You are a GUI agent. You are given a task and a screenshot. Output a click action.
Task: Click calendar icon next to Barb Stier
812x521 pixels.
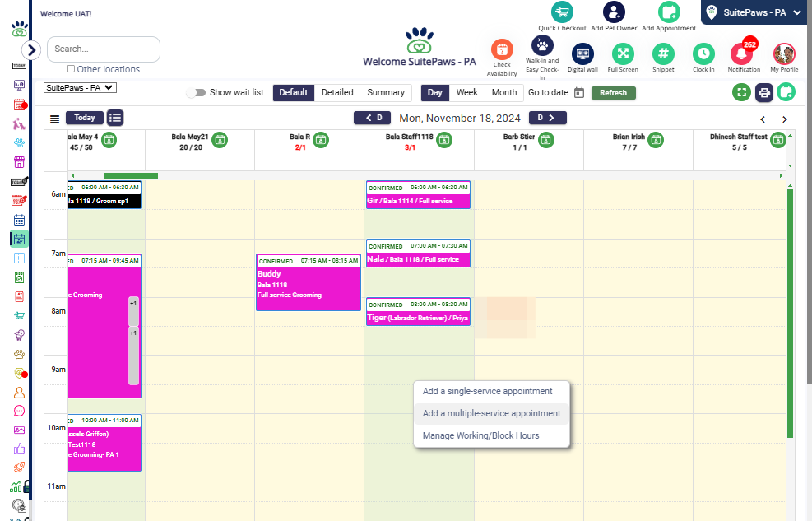(x=545, y=140)
